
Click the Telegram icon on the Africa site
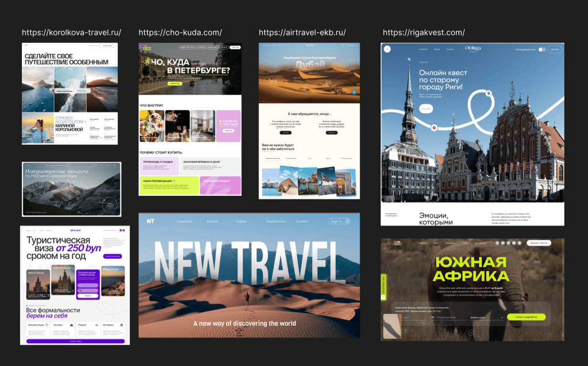coord(508,243)
